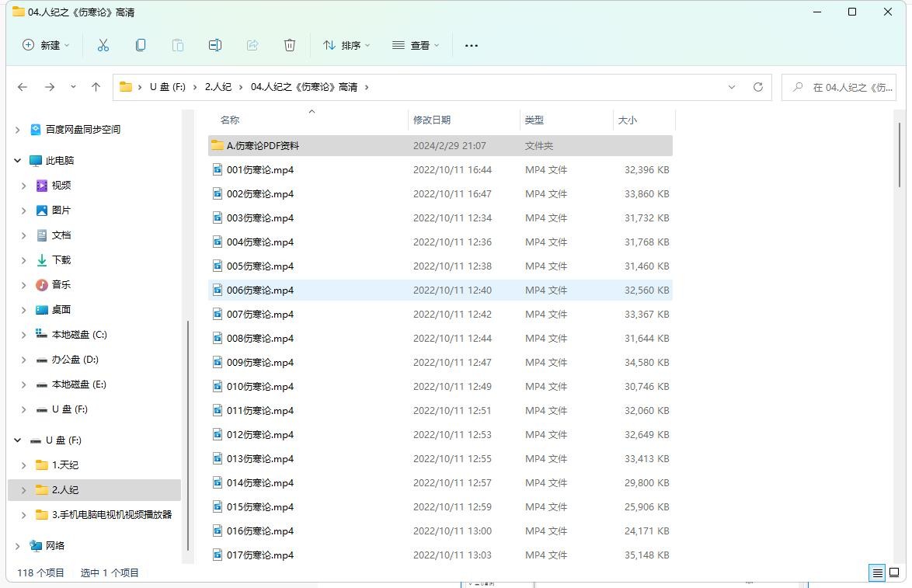
Task: Open the 查看 (View) menu
Action: [416, 45]
